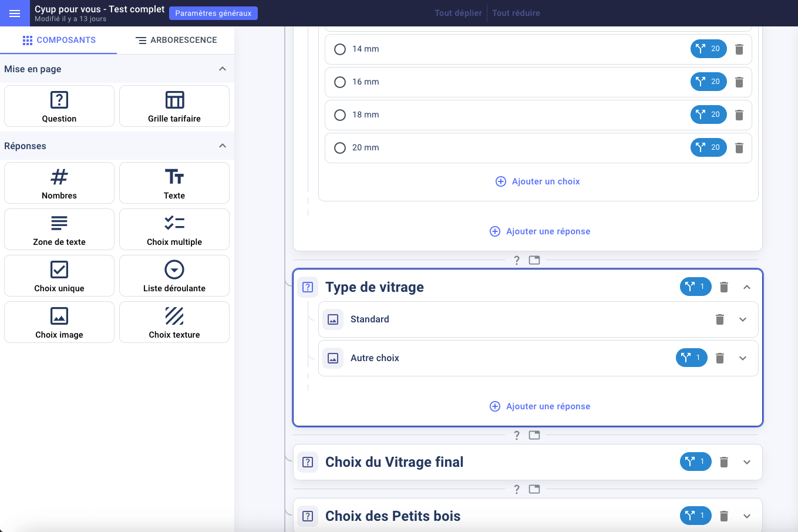Select the 18 mm radio button
Viewport: 798px width, 532px height.
340,115
